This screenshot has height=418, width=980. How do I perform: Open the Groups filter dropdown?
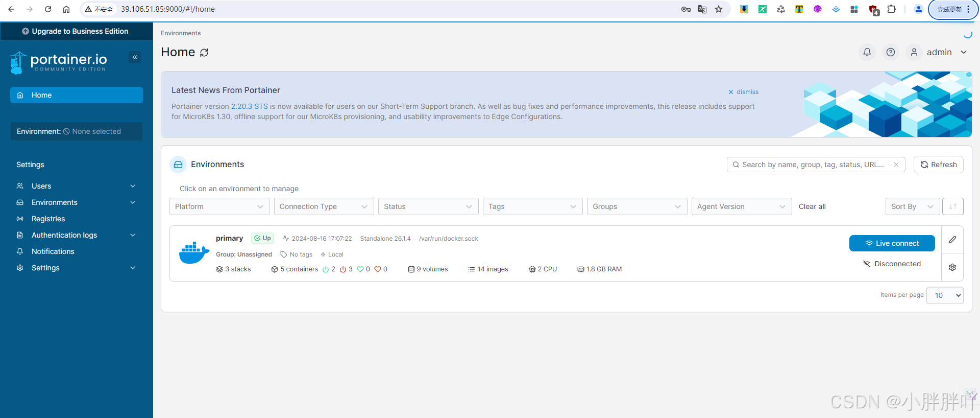[x=637, y=206]
